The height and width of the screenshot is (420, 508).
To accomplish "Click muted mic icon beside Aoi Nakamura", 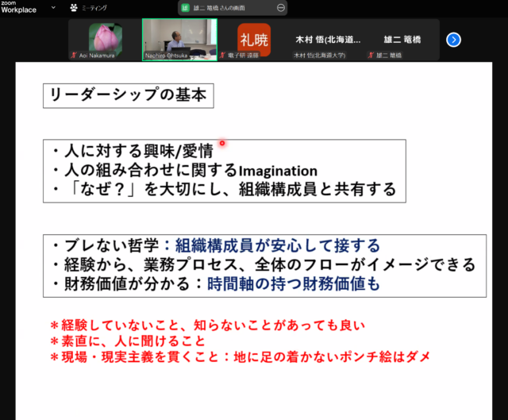I will 73,56.
